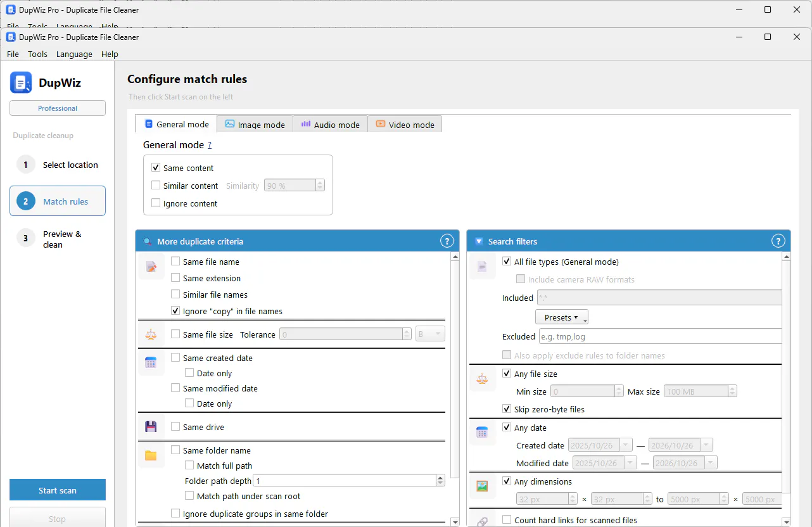812x527 pixels.
Task: Open help for Search filters panel
Action: tap(778, 241)
